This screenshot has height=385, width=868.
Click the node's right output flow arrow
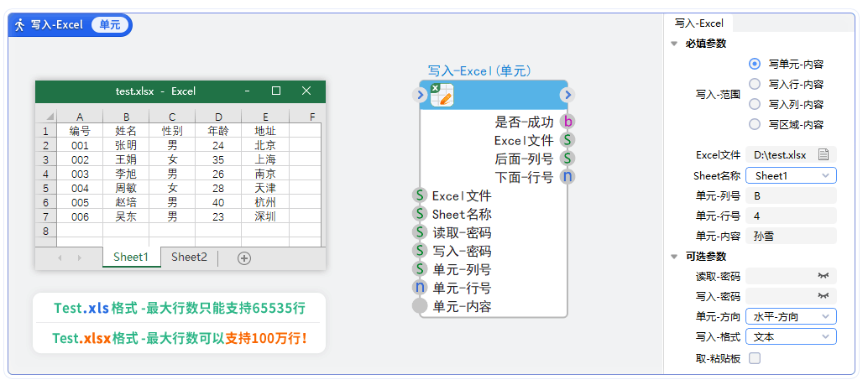pos(567,95)
